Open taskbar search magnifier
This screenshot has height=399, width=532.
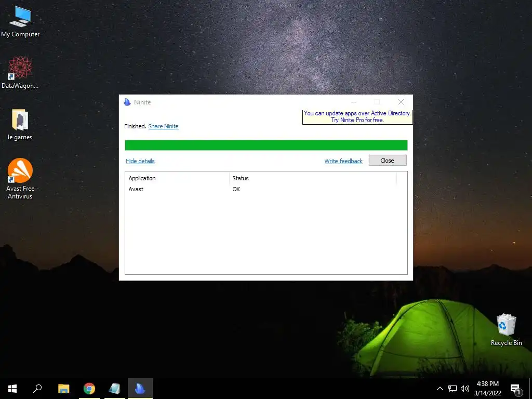tap(37, 389)
